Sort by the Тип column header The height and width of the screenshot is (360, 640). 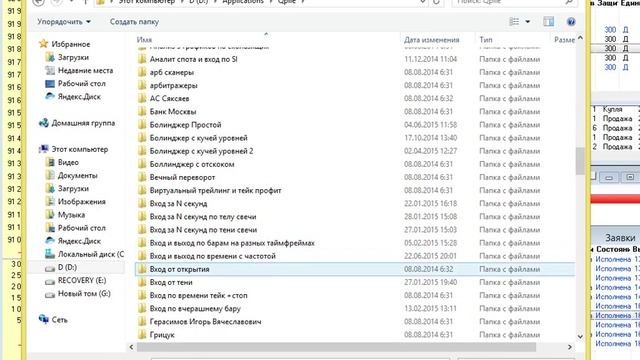[x=486, y=40]
